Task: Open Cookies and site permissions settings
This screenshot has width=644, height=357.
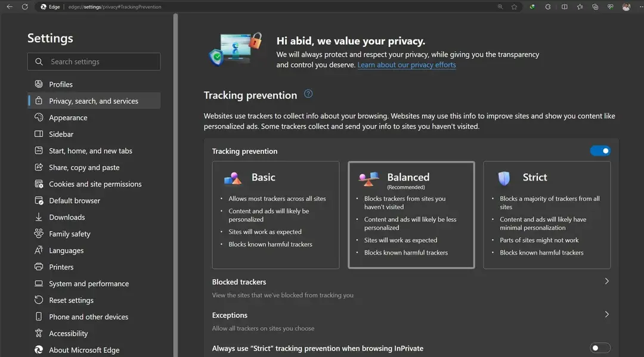Action: pyautogui.click(x=94, y=184)
